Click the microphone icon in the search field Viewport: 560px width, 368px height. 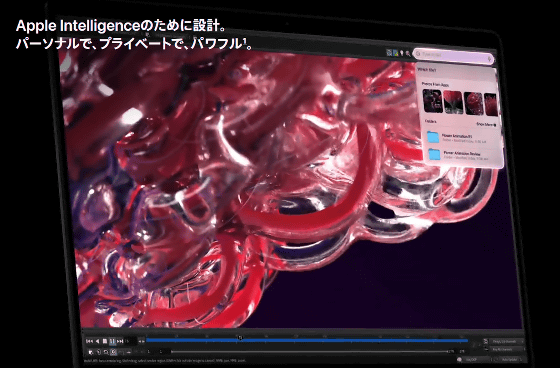click(x=490, y=58)
